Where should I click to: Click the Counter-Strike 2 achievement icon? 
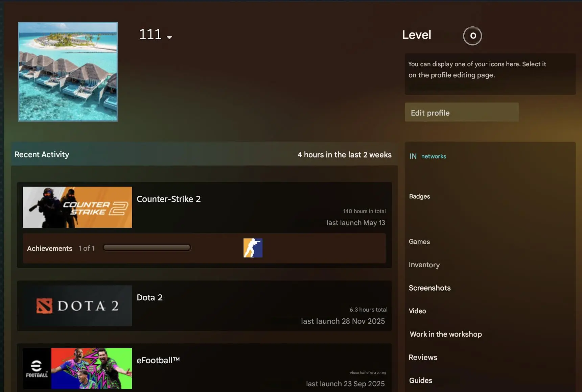(253, 248)
